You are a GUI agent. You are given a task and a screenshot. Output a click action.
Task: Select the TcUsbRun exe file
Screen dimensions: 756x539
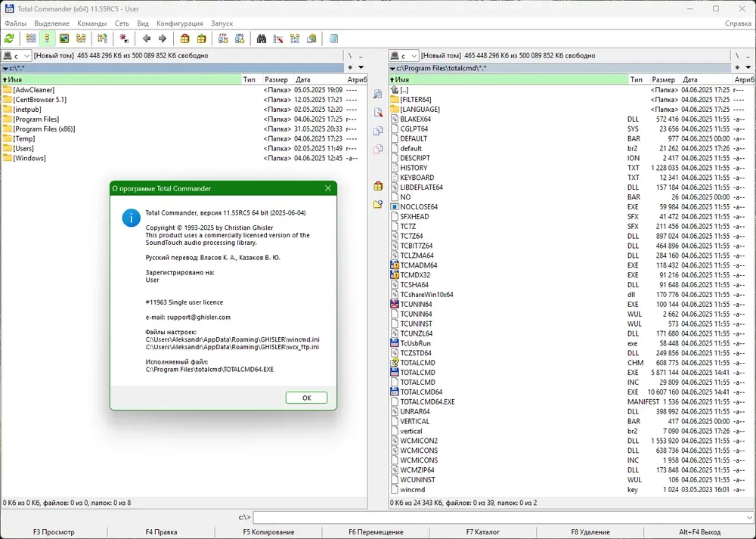(x=572, y=343)
